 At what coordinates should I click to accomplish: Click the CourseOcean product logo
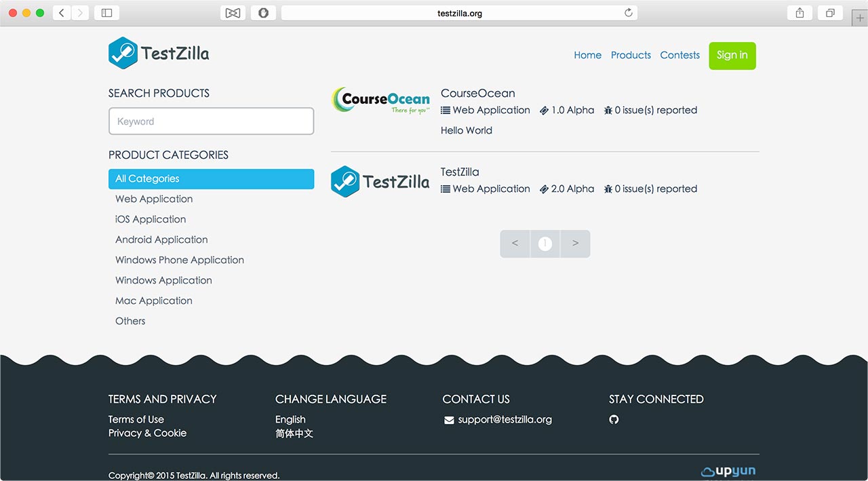380,100
